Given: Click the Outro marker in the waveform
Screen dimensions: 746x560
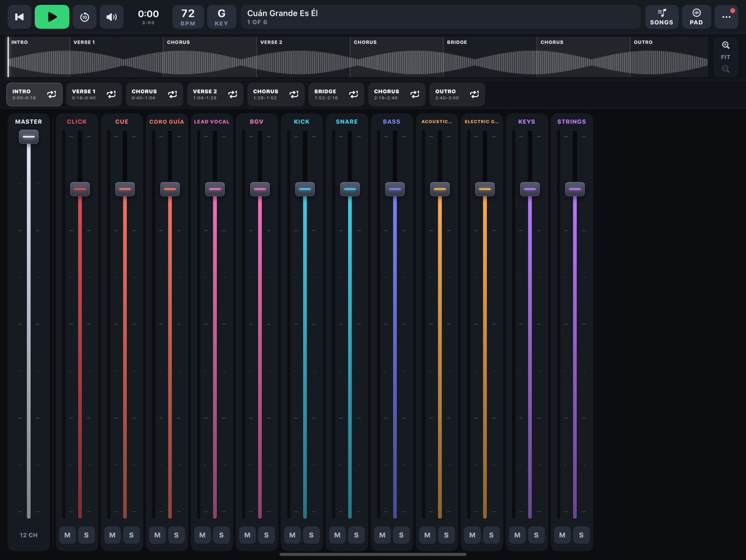Looking at the screenshot, I should (x=643, y=42).
